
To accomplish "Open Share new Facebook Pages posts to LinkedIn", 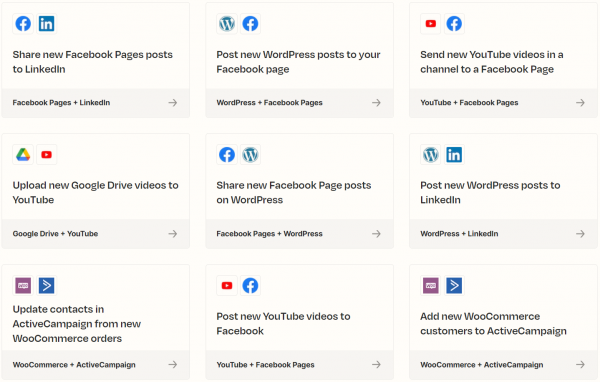I will pyautogui.click(x=93, y=62).
